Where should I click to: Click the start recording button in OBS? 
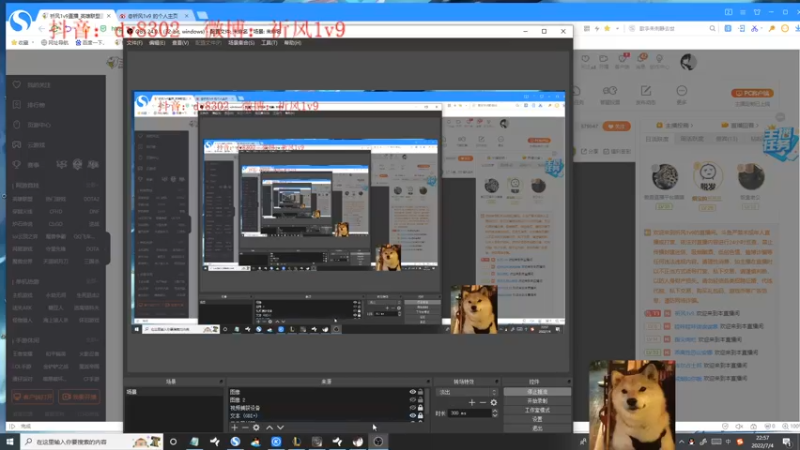(537, 401)
